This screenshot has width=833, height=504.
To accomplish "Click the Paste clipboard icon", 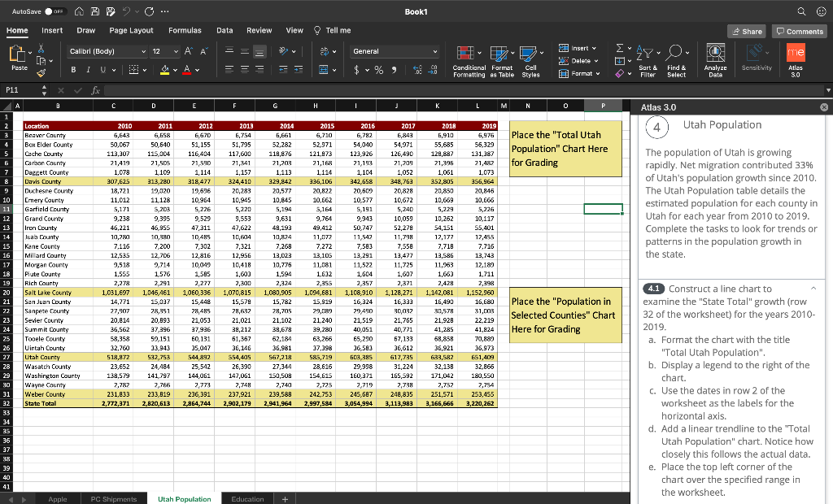I will 18,54.
